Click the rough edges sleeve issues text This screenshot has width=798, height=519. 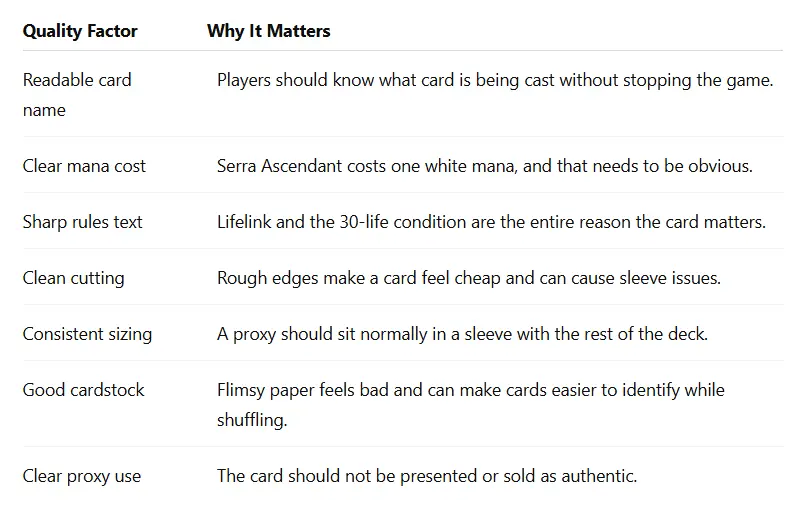point(469,278)
